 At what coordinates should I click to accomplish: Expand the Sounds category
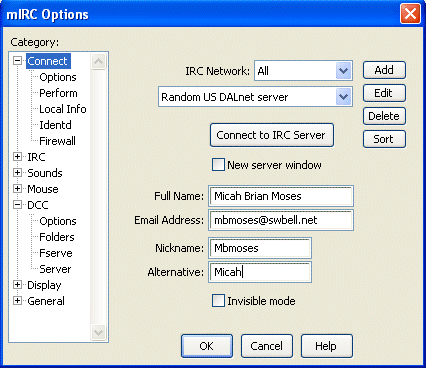click(17, 173)
